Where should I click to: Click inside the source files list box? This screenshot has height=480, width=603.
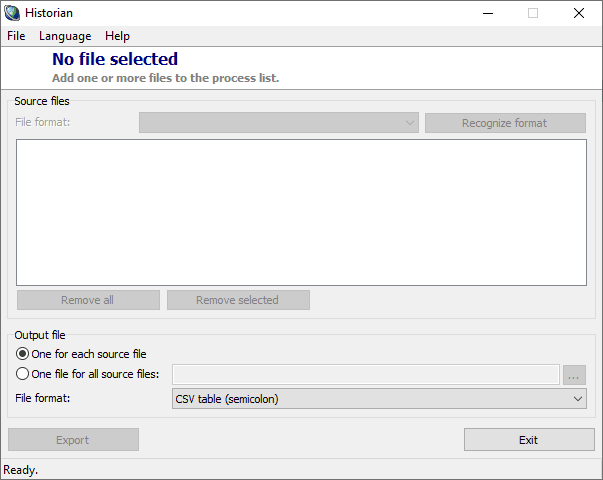(301, 212)
